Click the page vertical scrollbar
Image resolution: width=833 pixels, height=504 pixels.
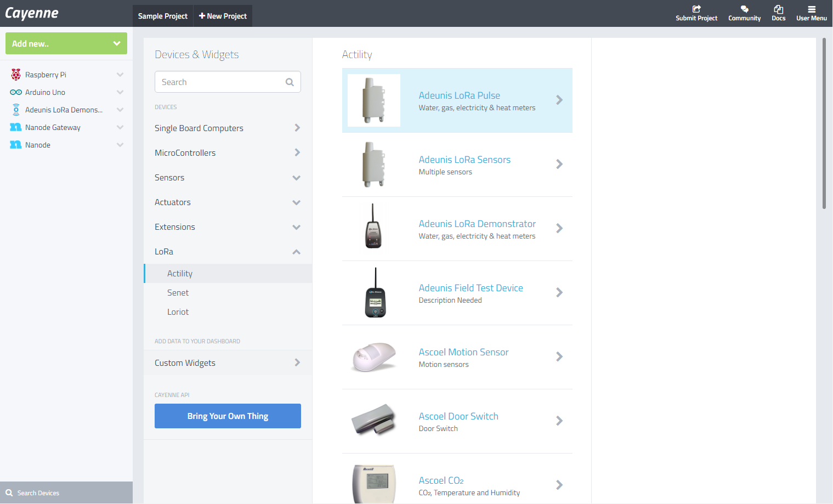(x=824, y=123)
